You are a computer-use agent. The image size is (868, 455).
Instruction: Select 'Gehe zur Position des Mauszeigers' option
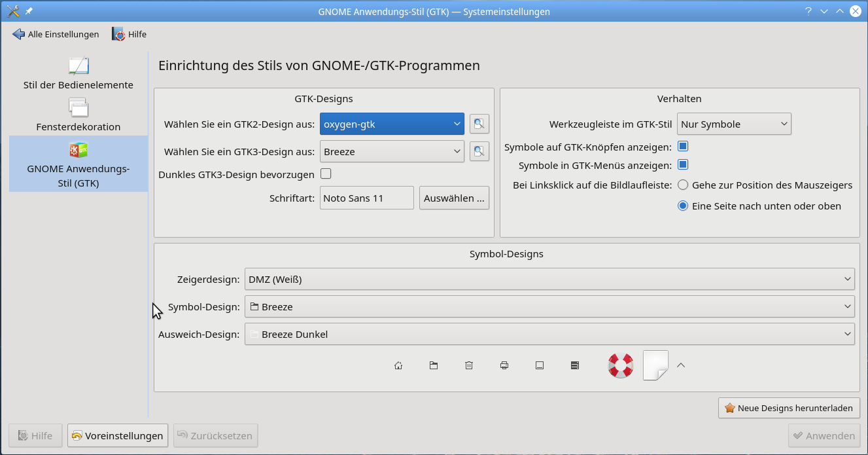683,185
